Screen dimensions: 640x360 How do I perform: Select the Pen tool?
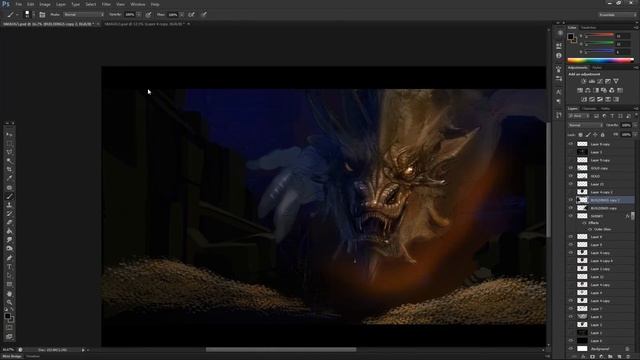pyautogui.click(x=9, y=258)
